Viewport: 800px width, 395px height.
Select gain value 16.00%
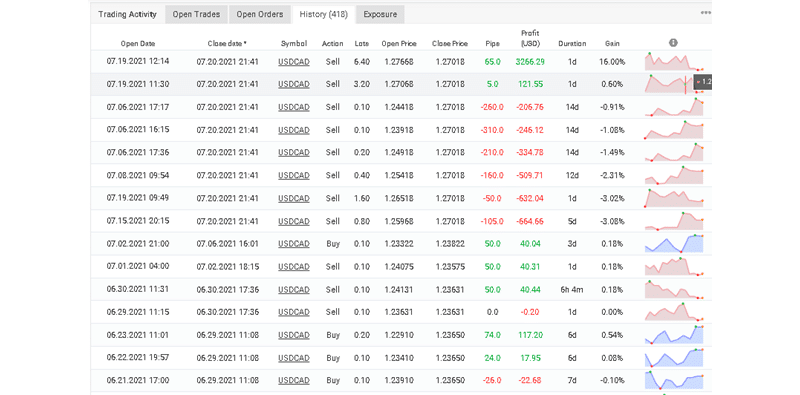612,62
